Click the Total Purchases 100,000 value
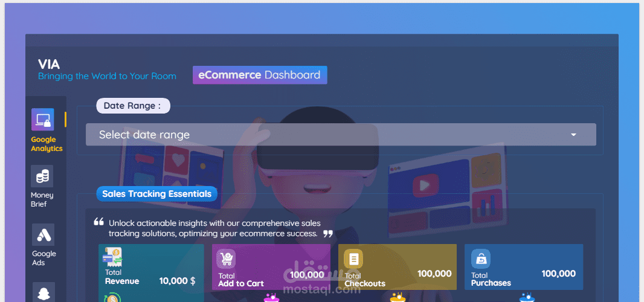 click(559, 274)
